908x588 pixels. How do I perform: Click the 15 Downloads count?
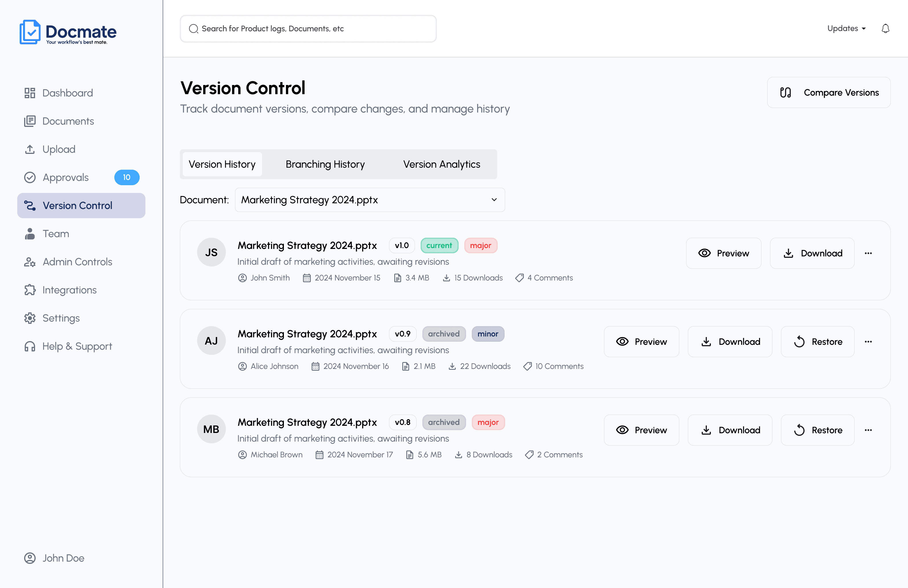coord(473,278)
